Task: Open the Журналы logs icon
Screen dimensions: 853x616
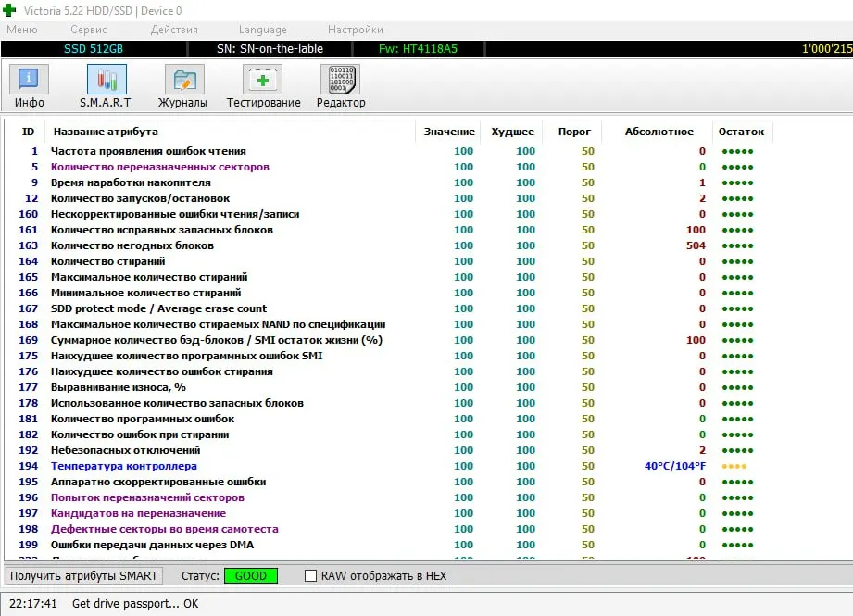Action: tap(183, 80)
